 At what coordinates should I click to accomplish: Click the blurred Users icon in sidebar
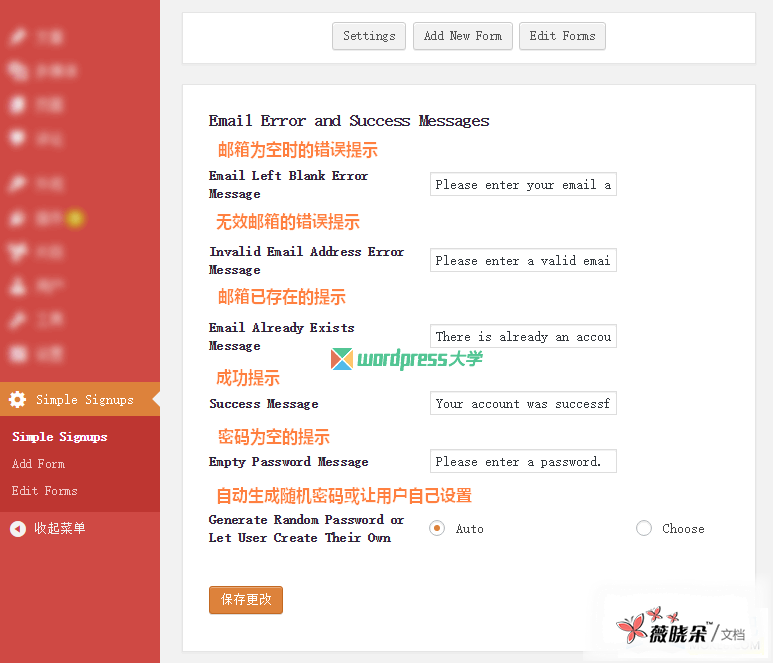click(x=18, y=286)
